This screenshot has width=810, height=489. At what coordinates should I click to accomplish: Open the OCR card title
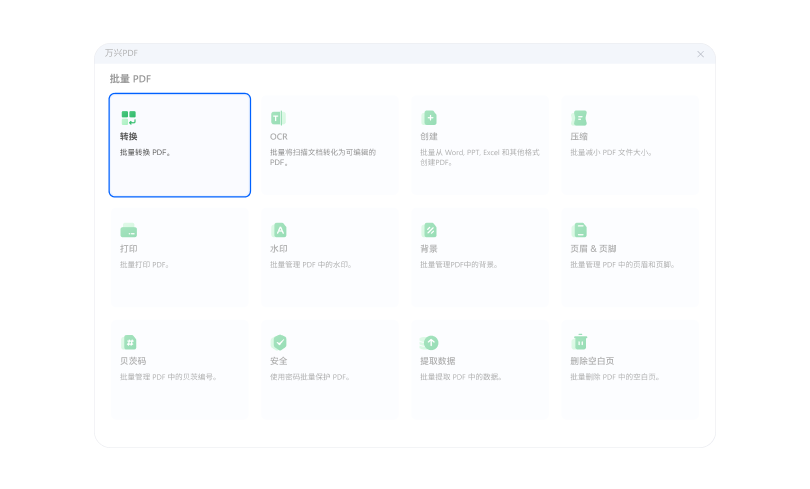278,136
